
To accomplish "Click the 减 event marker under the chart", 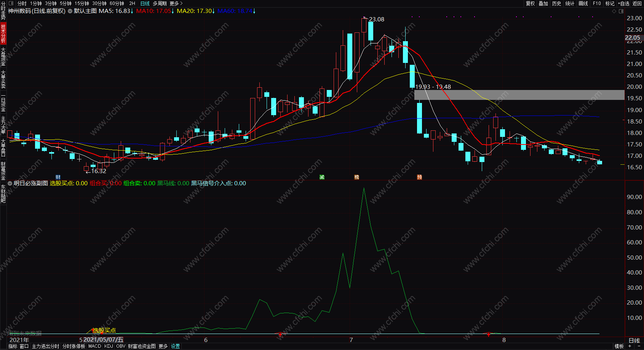I will (322, 177).
